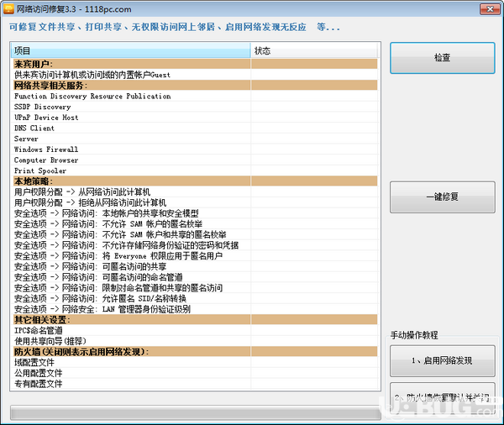Select the Windows Firewall row
Viewport: 504px width, 425px height.
tap(195, 150)
